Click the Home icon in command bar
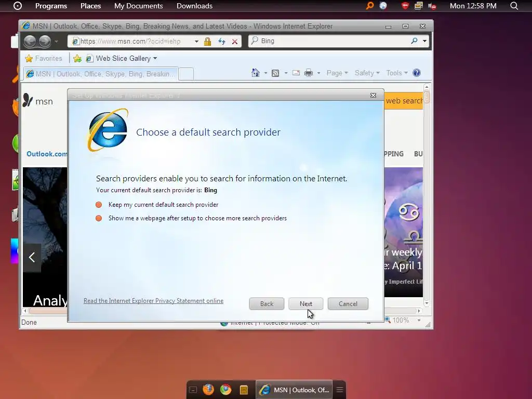 coord(256,73)
